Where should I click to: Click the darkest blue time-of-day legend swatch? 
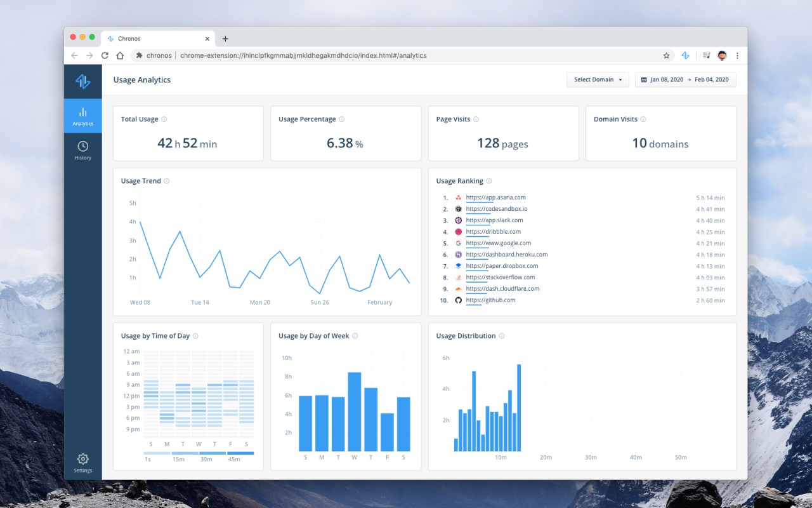pos(240,453)
